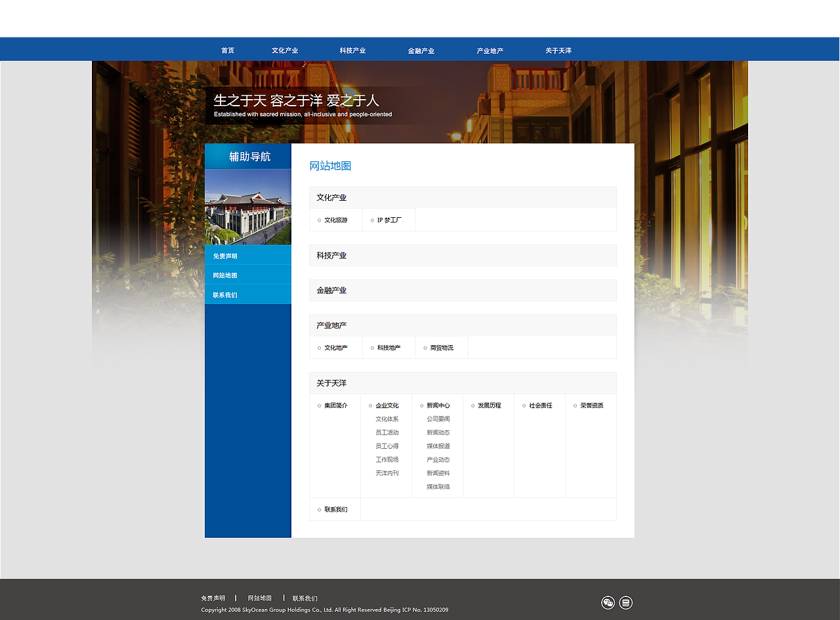
Task: Click the blue 网站地图 page heading
Action: coord(331,166)
